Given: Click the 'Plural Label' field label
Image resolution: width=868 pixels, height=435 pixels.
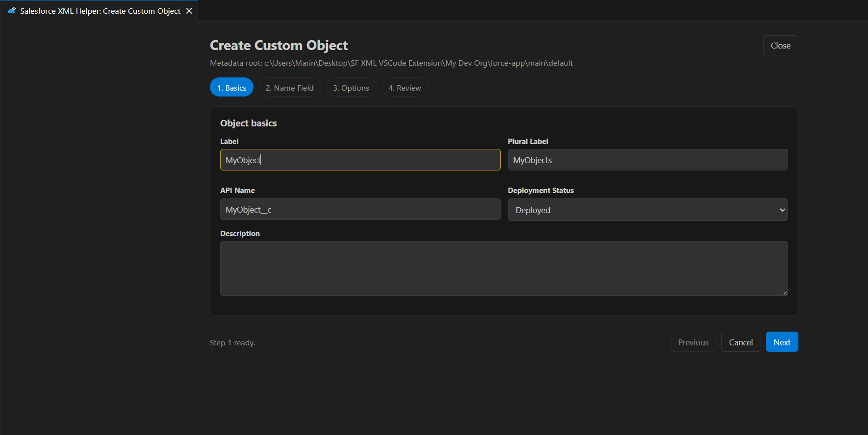Looking at the screenshot, I should pos(528,141).
